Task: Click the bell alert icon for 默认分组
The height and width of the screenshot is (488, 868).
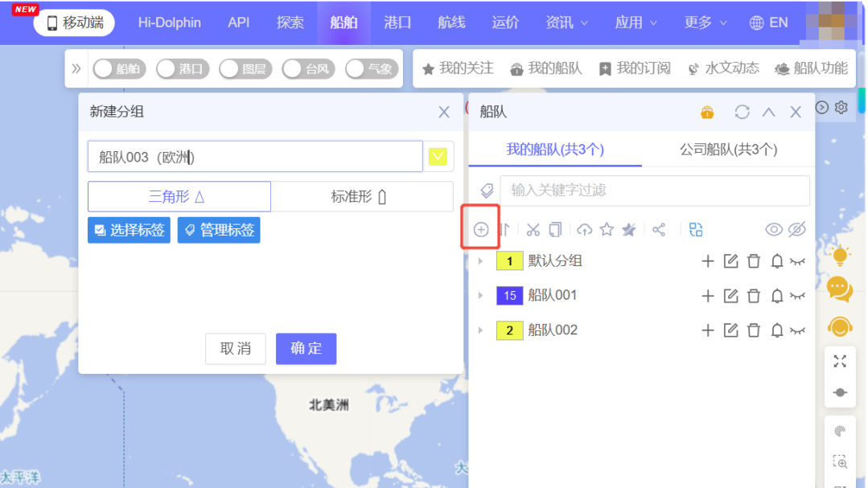Action: (x=777, y=261)
